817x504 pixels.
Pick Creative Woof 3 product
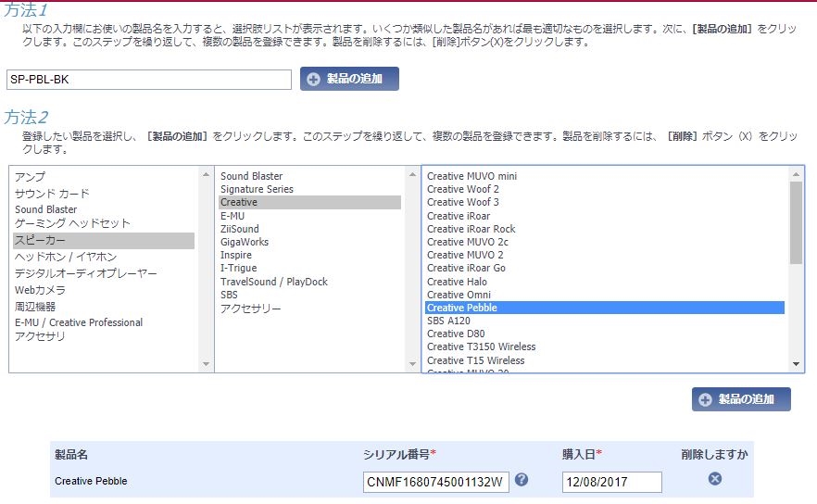click(463, 202)
